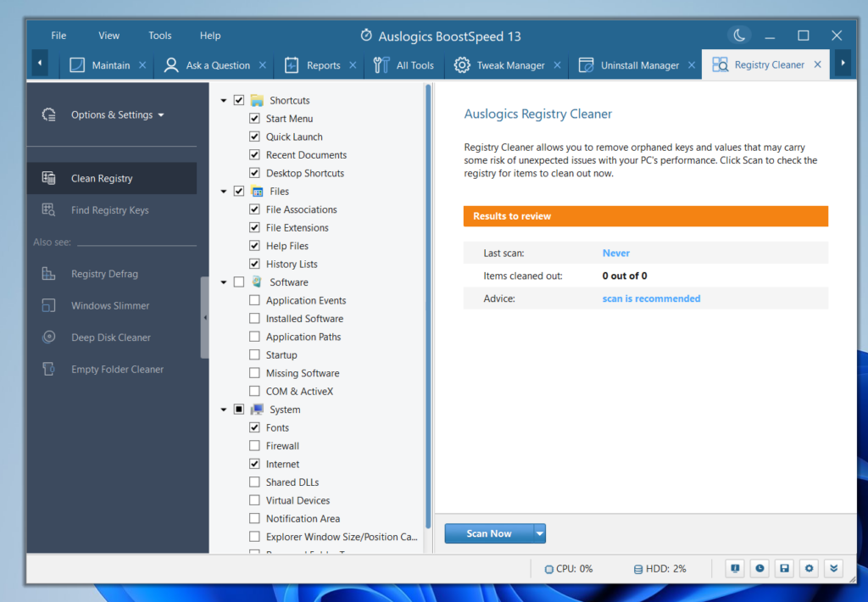This screenshot has width=868, height=602.
Task: Open the Tools menu
Action: click(x=159, y=35)
